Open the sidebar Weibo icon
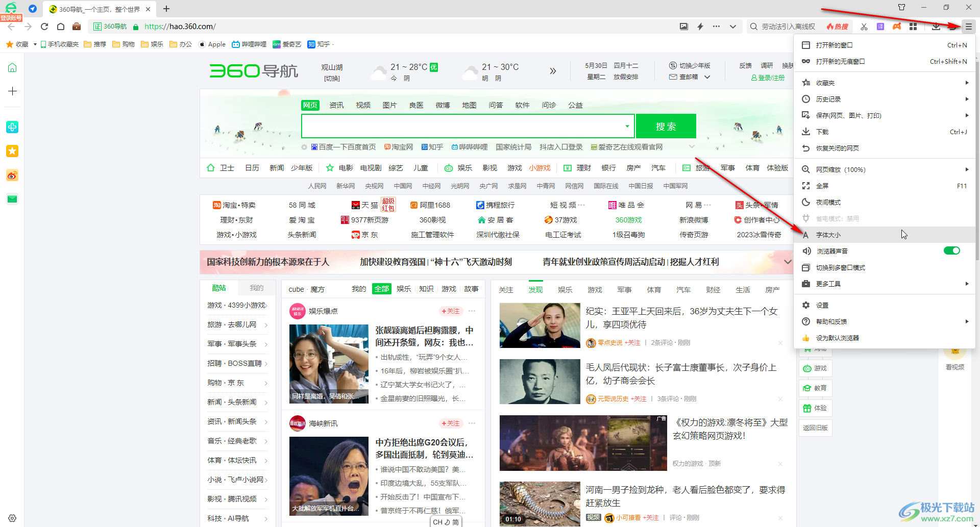 point(12,175)
